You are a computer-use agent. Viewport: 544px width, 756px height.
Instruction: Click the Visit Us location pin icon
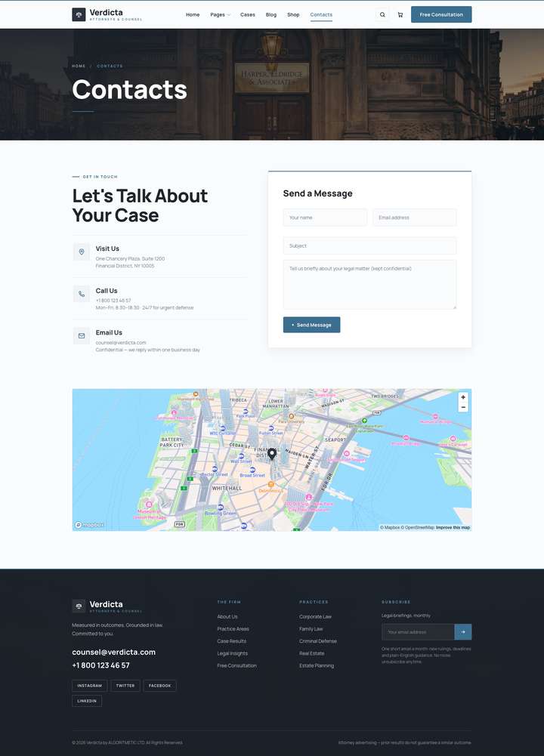[82, 252]
